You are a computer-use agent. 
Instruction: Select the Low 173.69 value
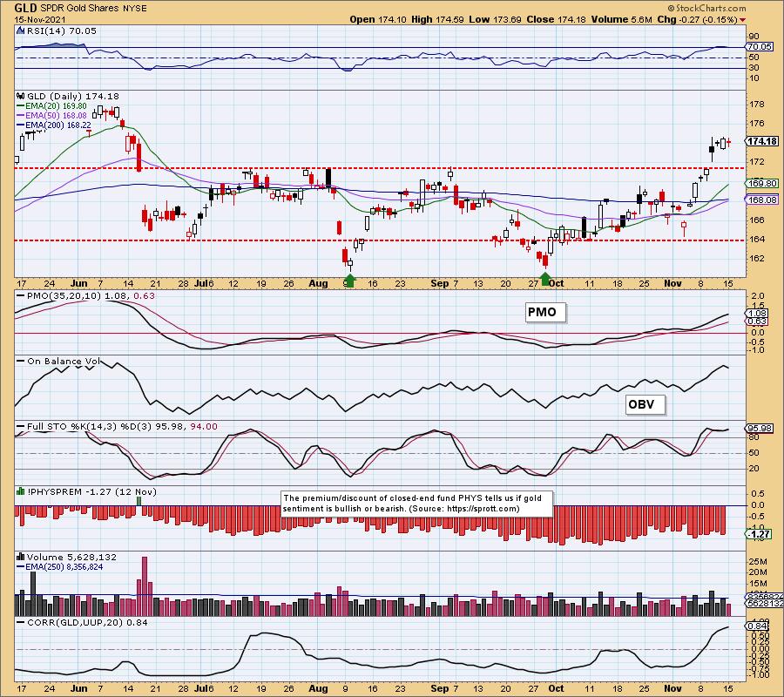(495, 19)
